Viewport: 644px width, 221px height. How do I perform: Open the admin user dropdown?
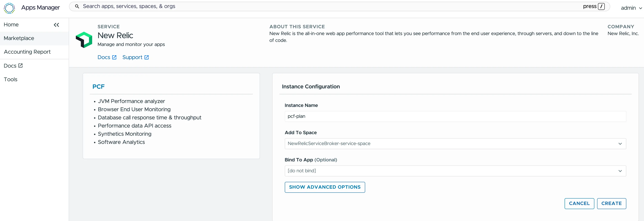631,8
